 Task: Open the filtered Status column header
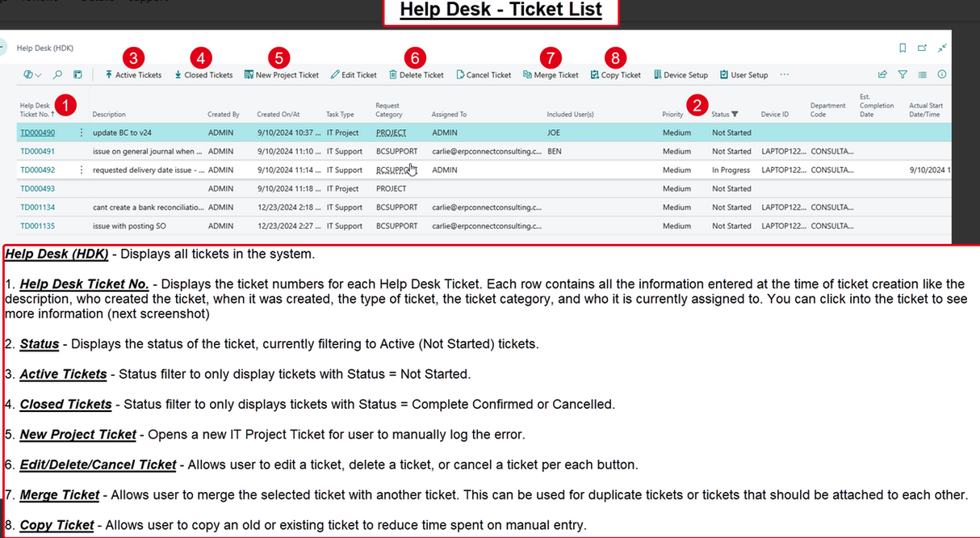pos(725,115)
